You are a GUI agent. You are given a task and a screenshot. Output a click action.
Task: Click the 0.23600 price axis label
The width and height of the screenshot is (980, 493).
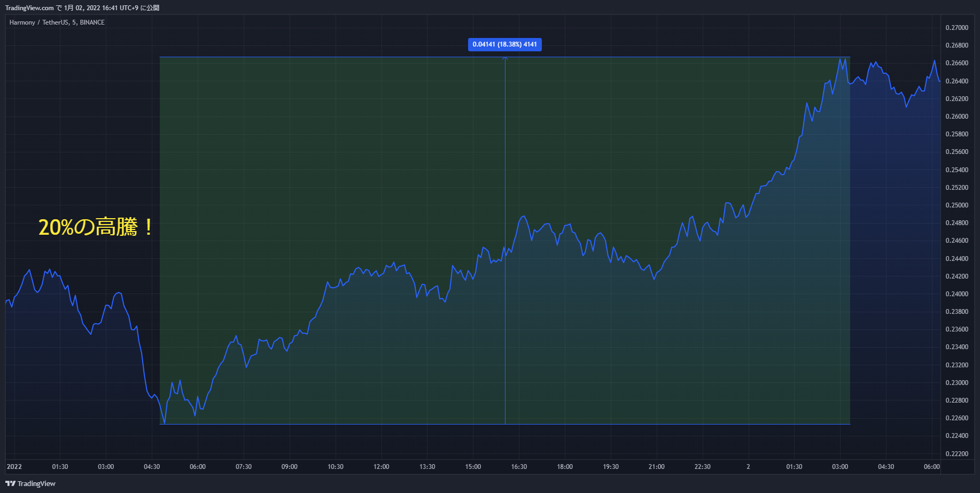point(957,329)
